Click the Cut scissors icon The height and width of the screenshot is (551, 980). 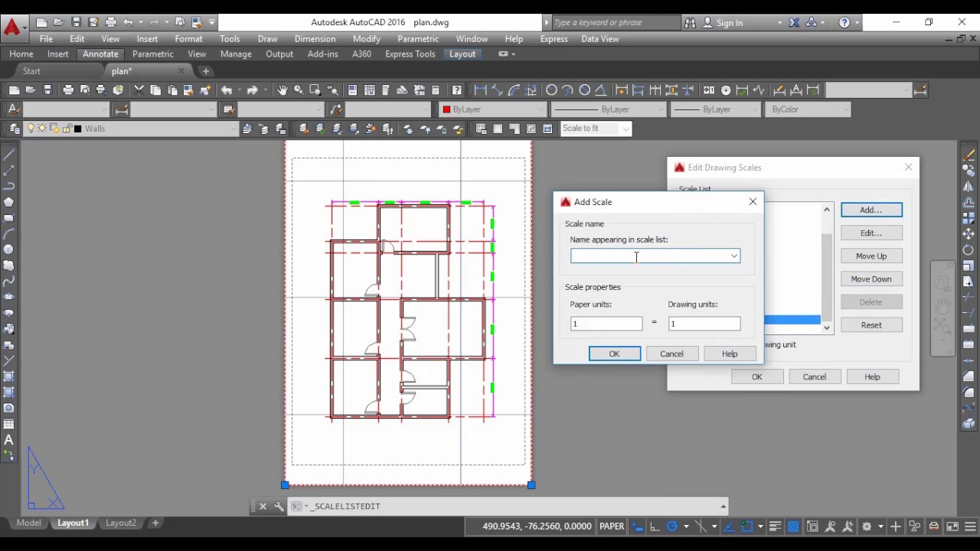[x=139, y=90]
